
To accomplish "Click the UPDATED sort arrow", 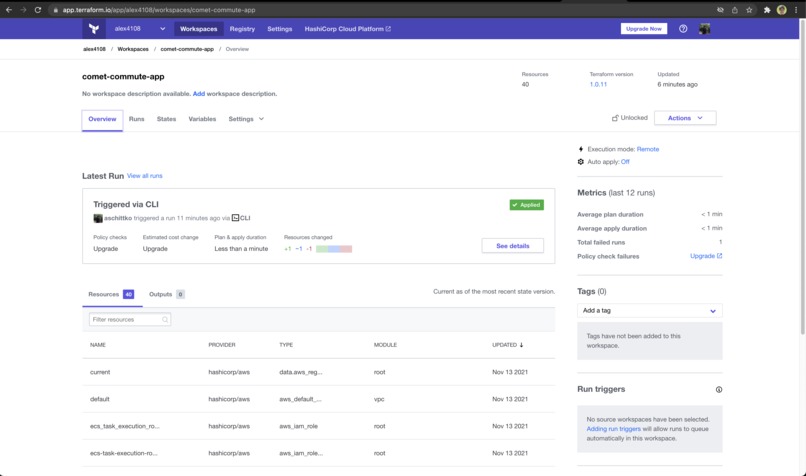I will 521,345.
